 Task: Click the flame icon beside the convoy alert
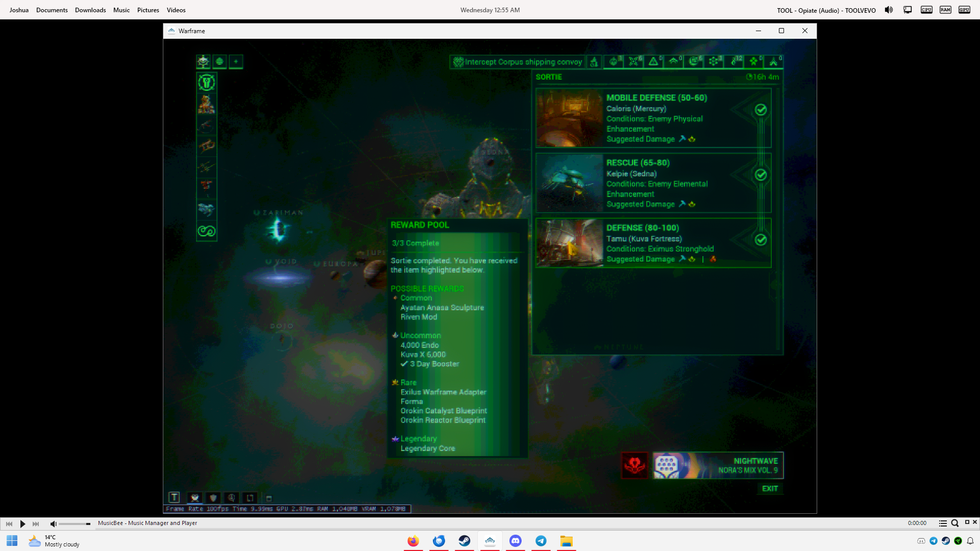[x=594, y=62]
